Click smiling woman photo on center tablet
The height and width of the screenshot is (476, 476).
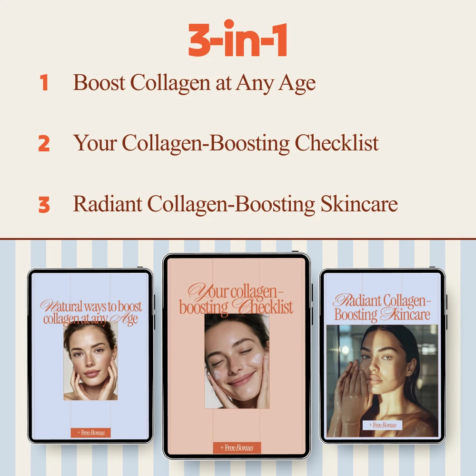(x=237, y=361)
